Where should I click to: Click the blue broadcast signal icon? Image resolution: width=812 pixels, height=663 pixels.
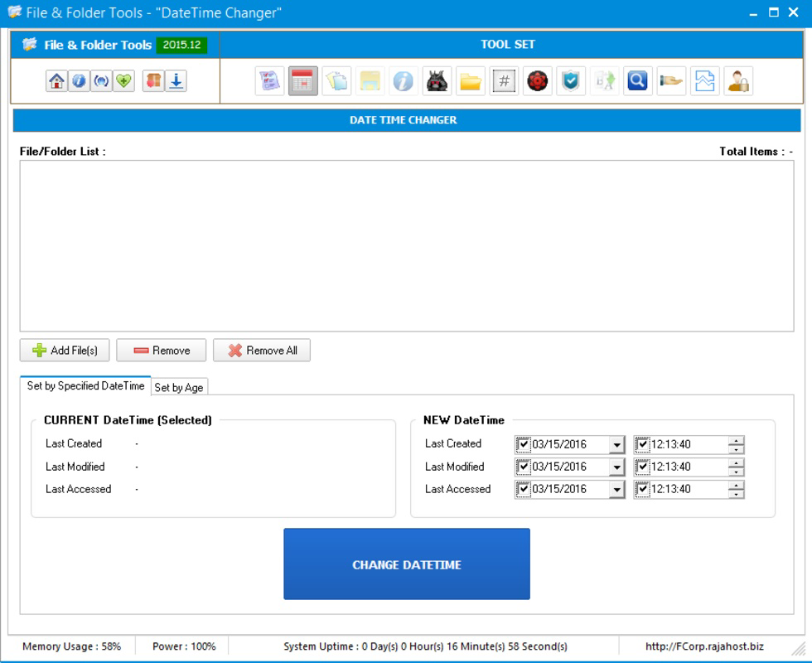tap(101, 81)
